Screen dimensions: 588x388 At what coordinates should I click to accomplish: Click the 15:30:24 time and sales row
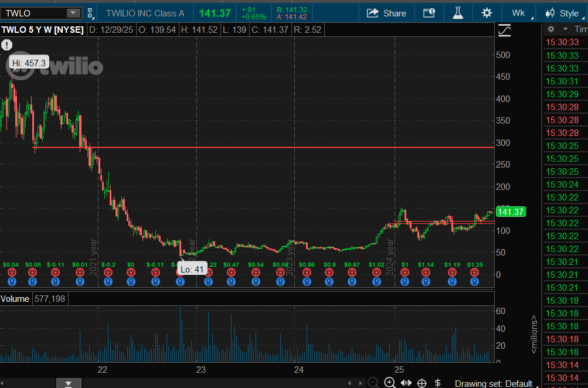(566, 185)
